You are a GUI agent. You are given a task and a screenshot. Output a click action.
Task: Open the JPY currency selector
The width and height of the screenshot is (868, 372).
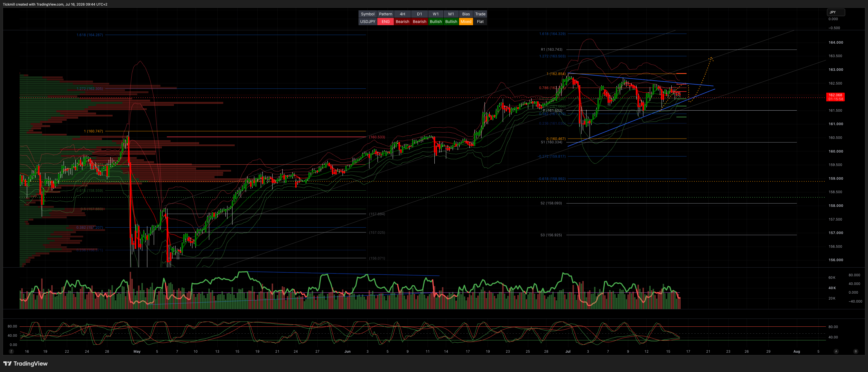(836, 12)
